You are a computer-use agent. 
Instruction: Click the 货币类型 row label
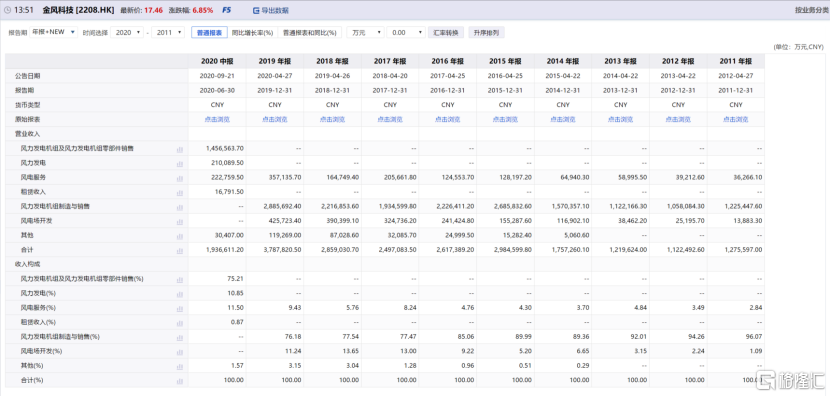point(27,105)
